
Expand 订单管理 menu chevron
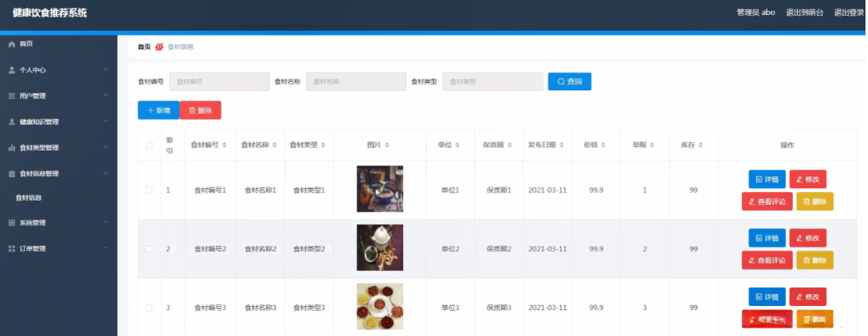[105, 248]
